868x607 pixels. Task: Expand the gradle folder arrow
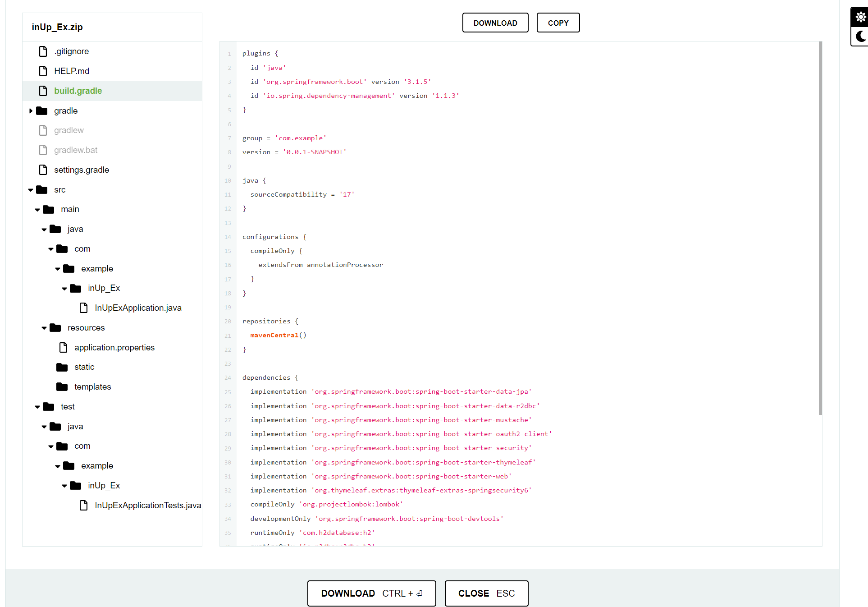coord(31,111)
